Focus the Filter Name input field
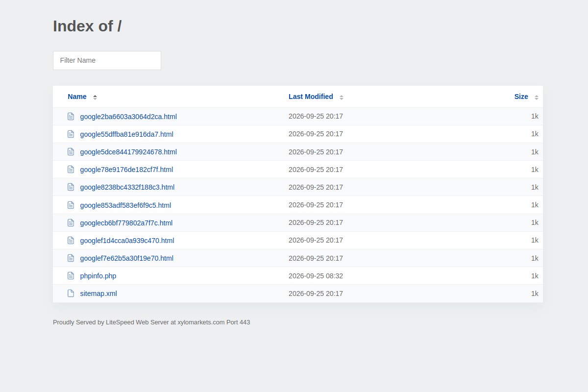 (107, 60)
